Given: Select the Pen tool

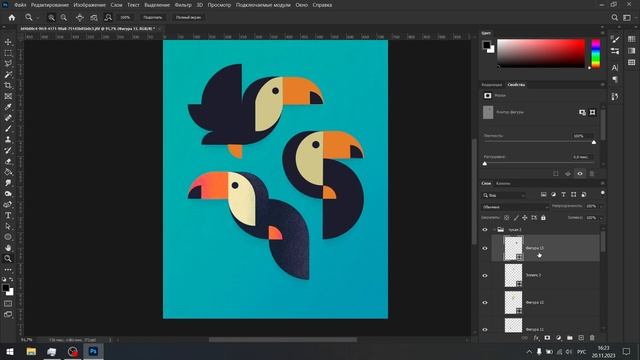Looking at the screenshot, I should coord(8,204).
